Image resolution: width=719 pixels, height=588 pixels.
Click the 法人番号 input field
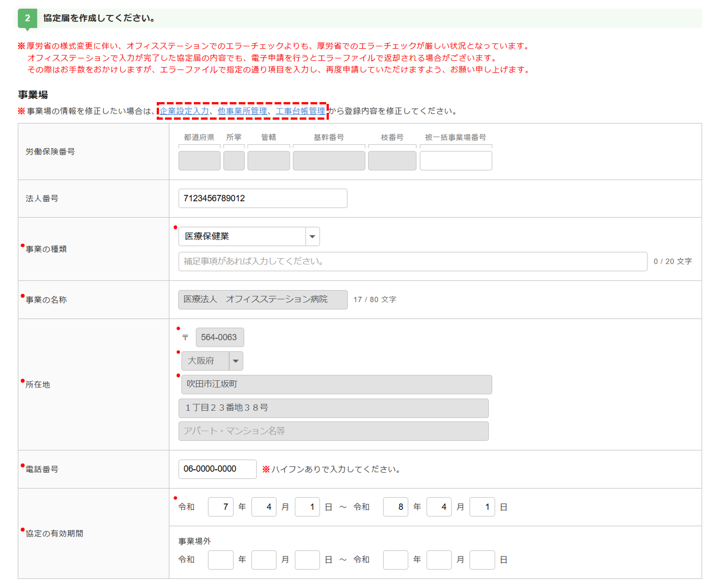point(263,198)
